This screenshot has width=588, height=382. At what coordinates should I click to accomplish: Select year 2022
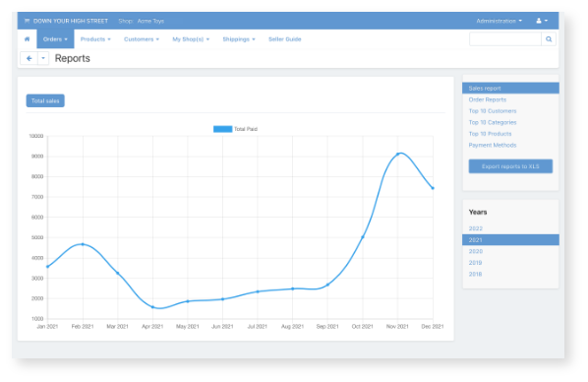[x=476, y=228]
